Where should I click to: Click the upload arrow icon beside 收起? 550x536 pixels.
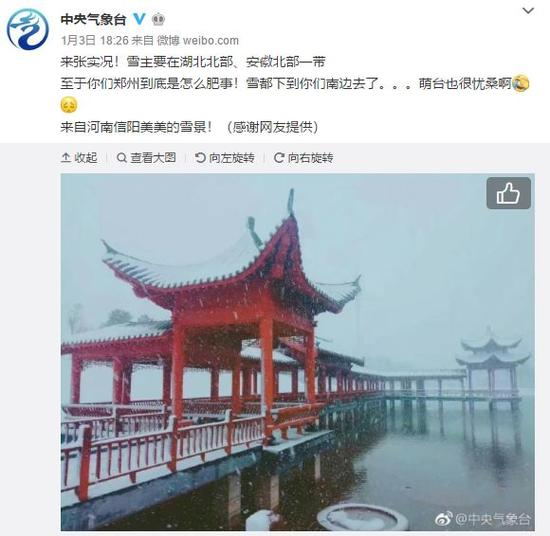(66, 158)
